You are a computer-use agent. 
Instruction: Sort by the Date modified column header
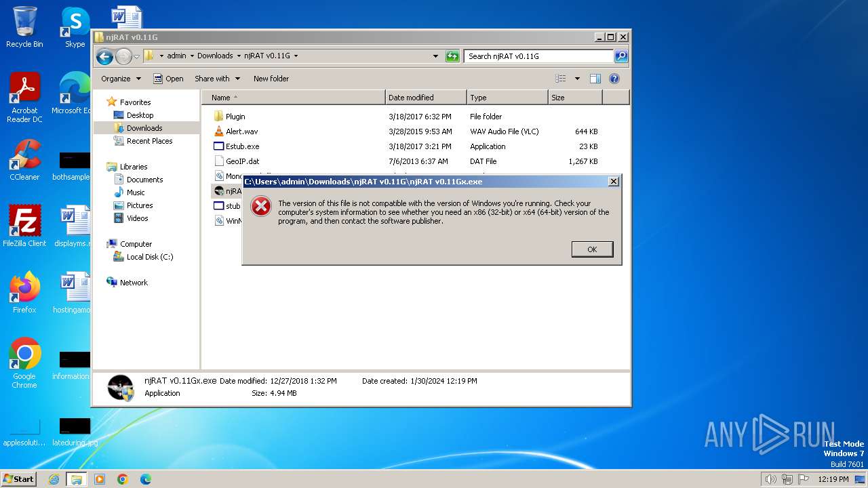426,98
